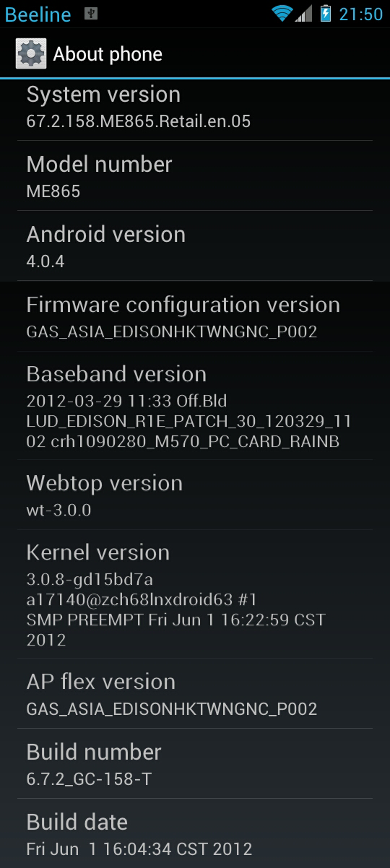Tap the cellular signal strength icon

tap(304, 14)
